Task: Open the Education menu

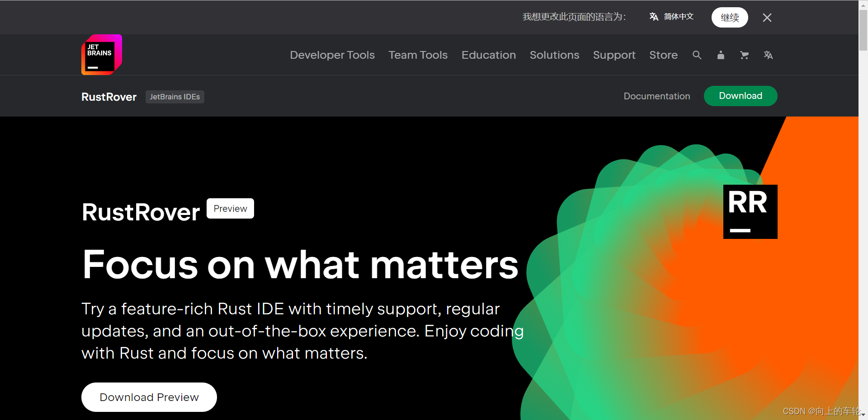Action: pyautogui.click(x=489, y=55)
